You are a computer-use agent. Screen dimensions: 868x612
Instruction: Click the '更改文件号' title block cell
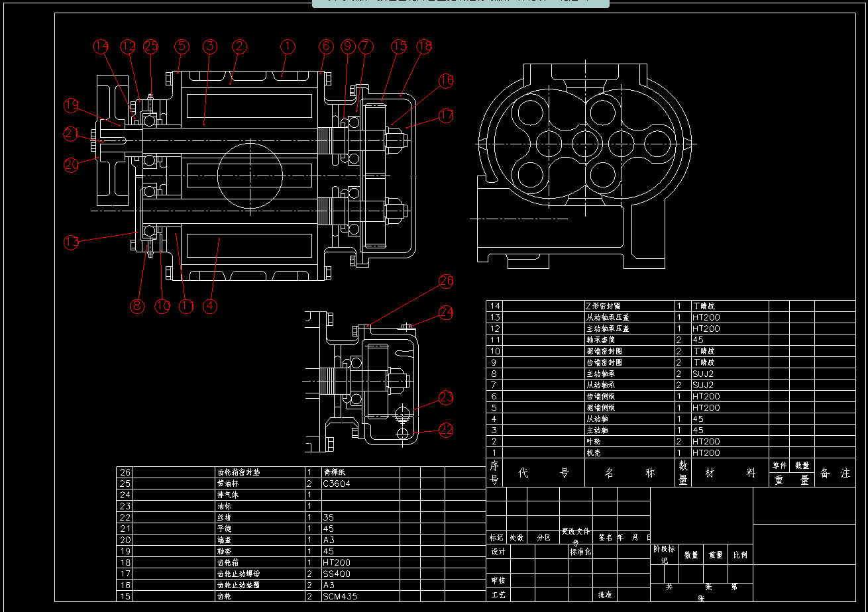(575, 536)
